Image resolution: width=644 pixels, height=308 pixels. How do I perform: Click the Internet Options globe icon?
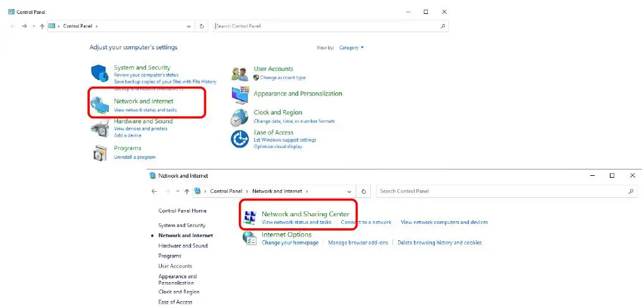pyautogui.click(x=249, y=238)
